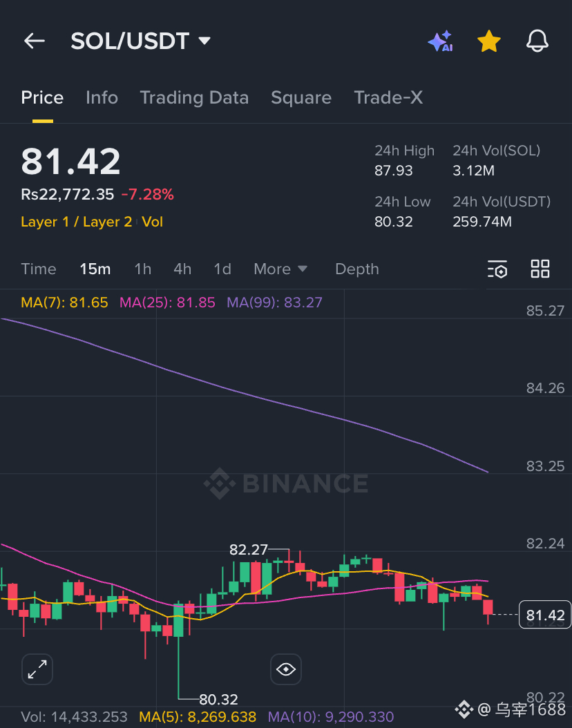Image resolution: width=572 pixels, height=728 pixels.
Task: Tap the 24h High value 87.93
Action: 394,171
